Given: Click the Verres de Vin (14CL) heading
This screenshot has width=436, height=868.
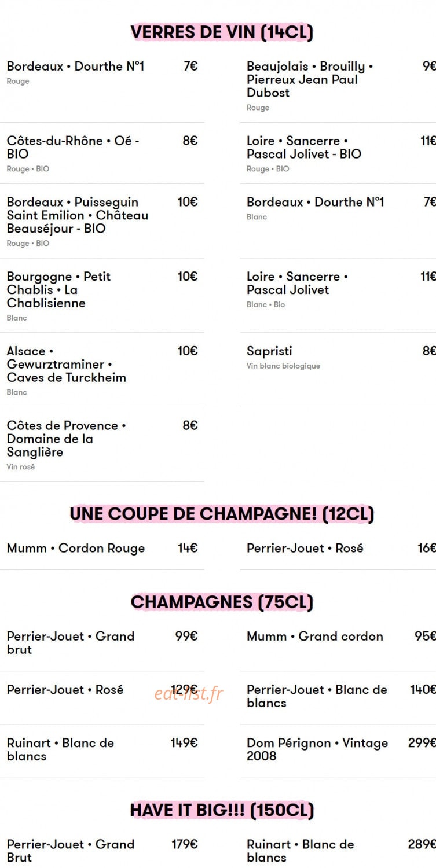Looking at the screenshot, I should click(222, 32).
